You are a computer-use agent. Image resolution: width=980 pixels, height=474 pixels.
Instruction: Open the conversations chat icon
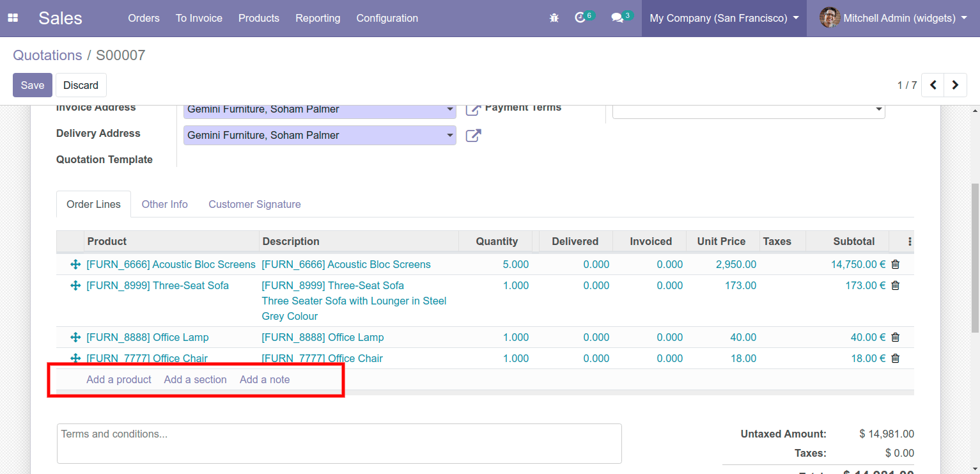point(618,18)
